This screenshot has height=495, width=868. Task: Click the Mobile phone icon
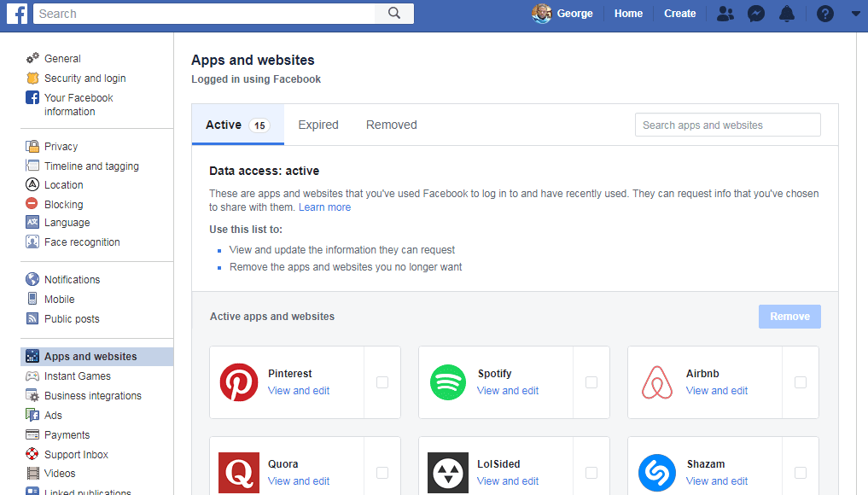tap(32, 299)
